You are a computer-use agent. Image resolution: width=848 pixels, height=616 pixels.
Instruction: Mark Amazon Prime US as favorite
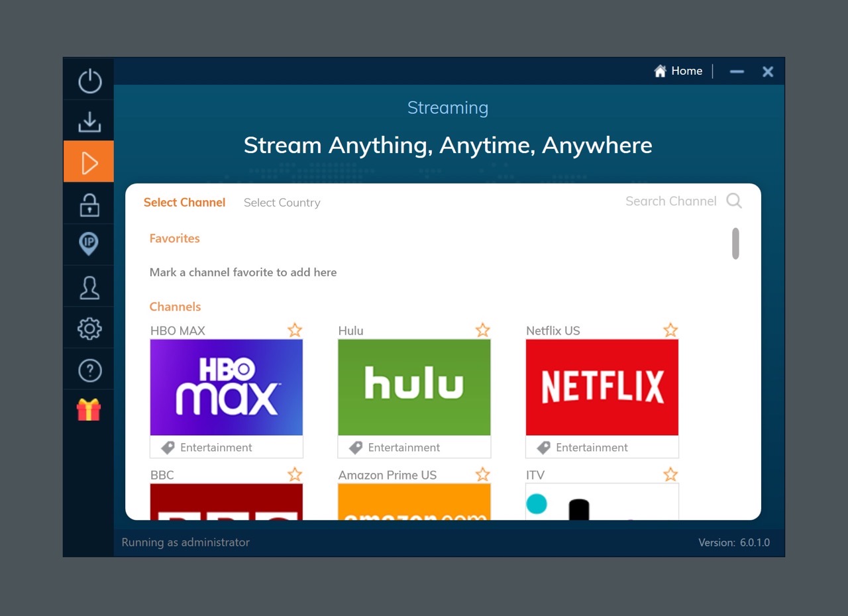pos(483,474)
